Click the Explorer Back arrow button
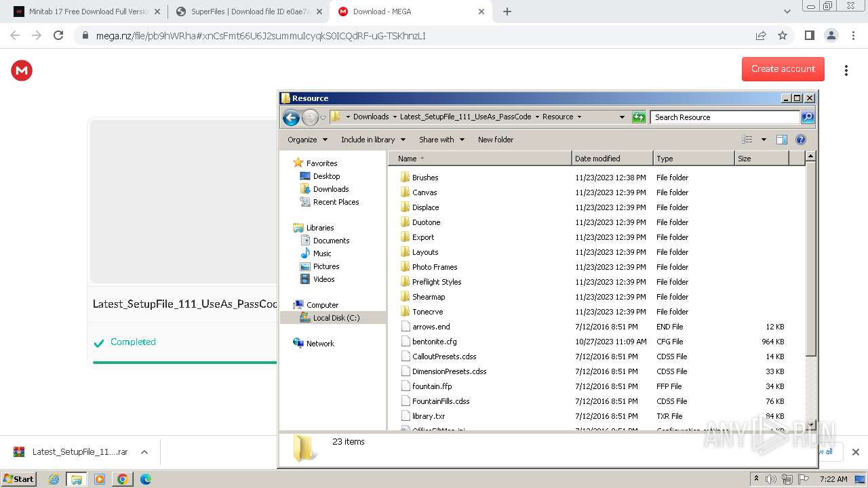 (291, 117)
